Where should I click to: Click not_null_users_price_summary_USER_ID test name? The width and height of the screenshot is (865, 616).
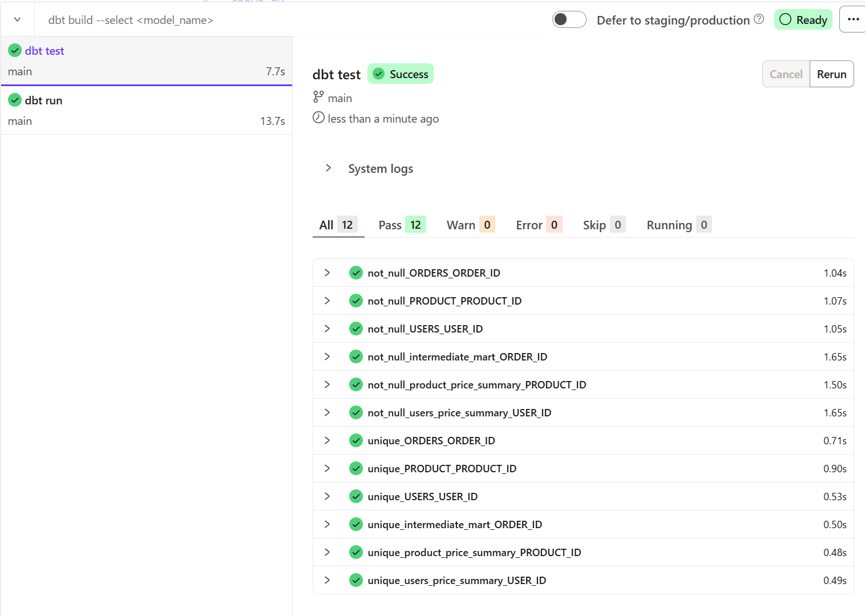(x=459, y=412)
